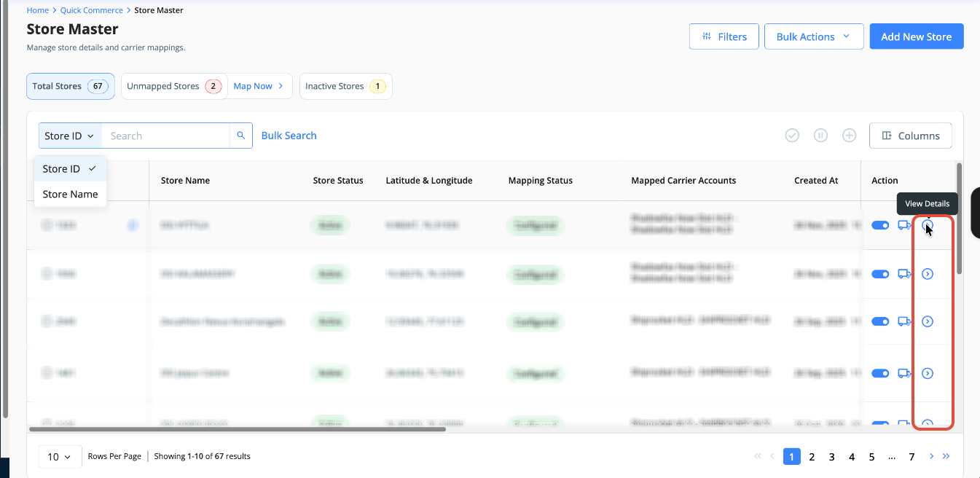The height and width of the screenshot is (478, 980).
Task: Click the table's horizontal scrollbar
Action: point(237,429)
